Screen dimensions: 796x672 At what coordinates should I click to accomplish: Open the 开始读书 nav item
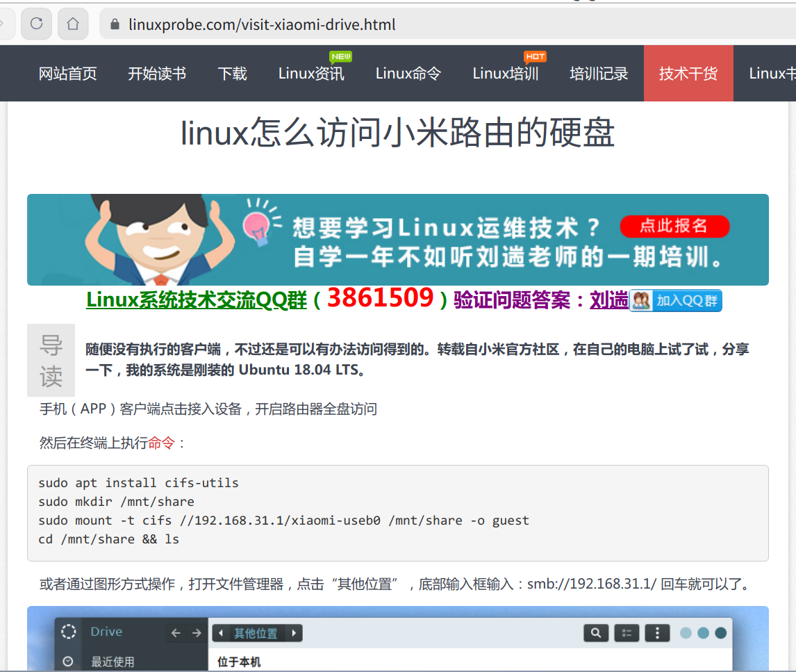point(157,74)
